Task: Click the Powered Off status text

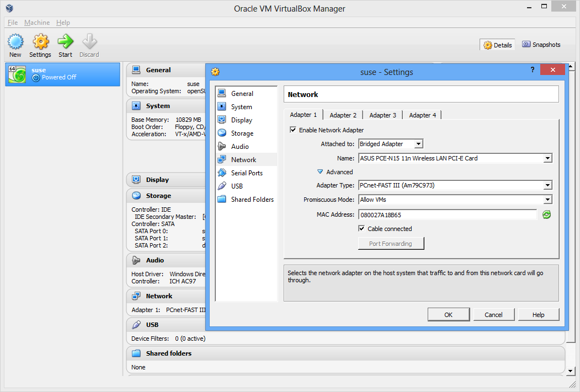Action: pyautogui.click(x=59, y=77)
